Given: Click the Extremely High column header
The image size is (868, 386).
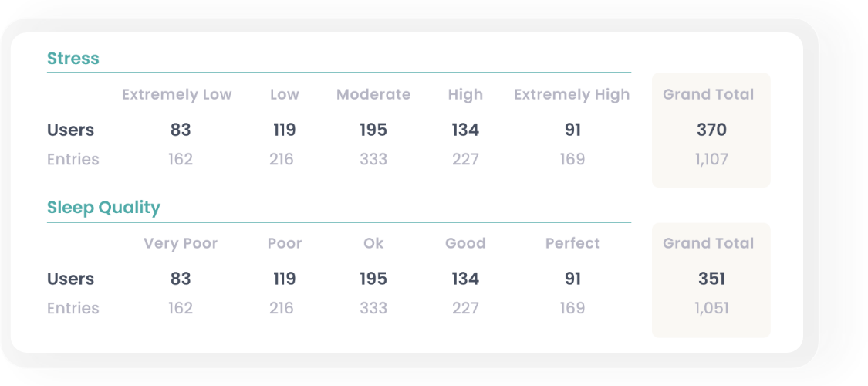Looking at the screenshot, I should [572, 95].
